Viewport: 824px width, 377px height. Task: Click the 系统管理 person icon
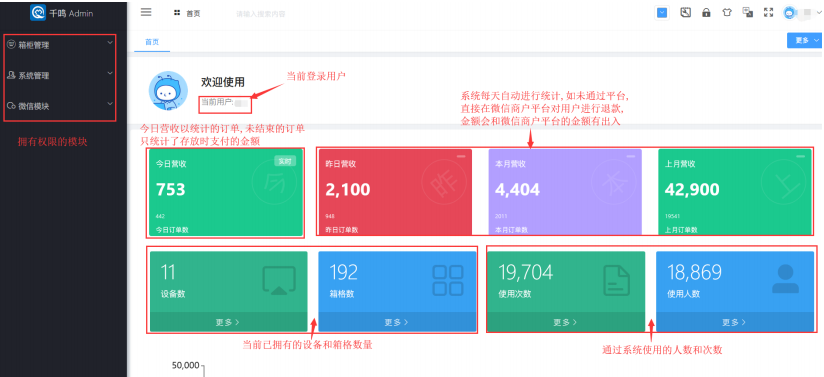click(11, 75)
